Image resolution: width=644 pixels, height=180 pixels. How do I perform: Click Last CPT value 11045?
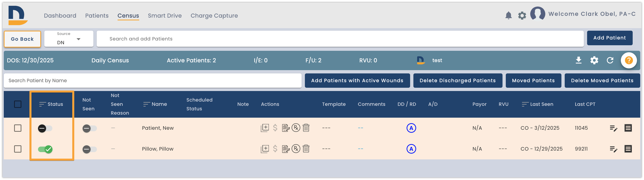point(581,128)
